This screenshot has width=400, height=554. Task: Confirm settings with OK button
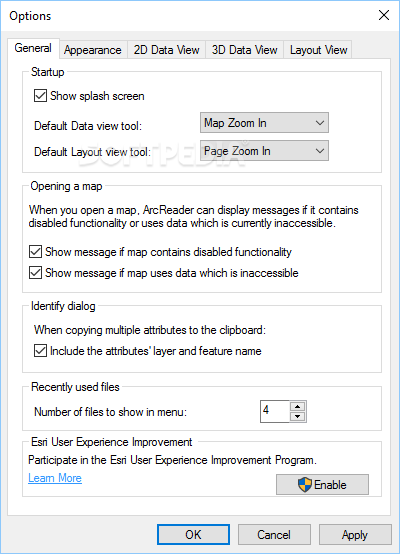point(193,534)
